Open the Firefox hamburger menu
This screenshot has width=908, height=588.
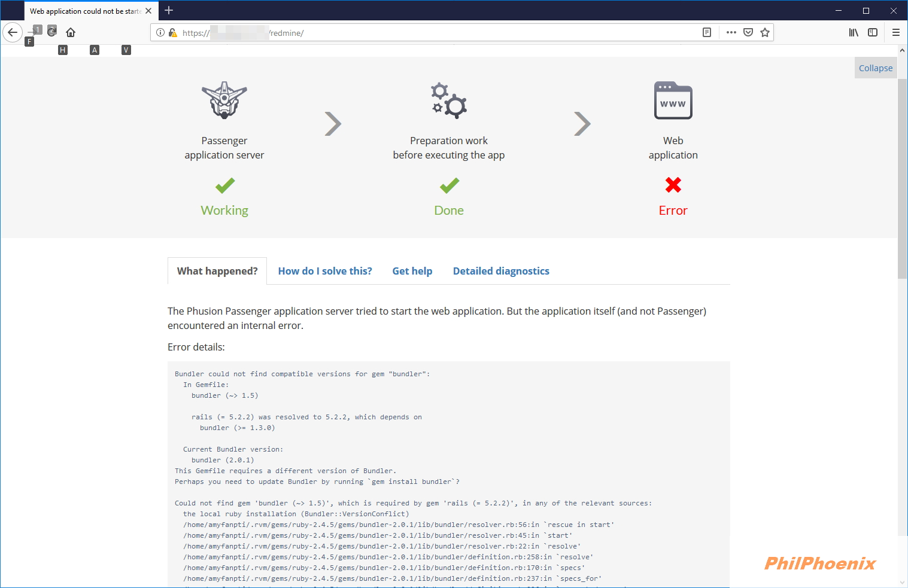tap(896, 32)
